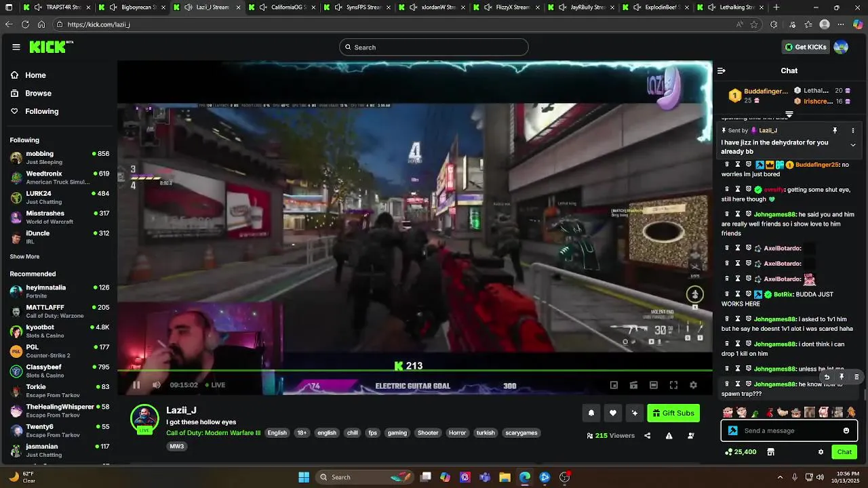Open moderator view icon beside report

click(690, 436)
